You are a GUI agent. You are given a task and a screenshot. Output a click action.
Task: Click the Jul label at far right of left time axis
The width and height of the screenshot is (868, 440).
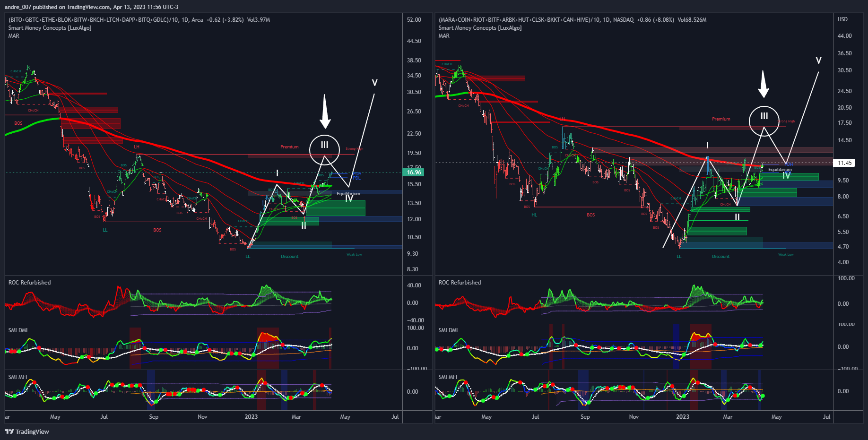tap(395, 417)
